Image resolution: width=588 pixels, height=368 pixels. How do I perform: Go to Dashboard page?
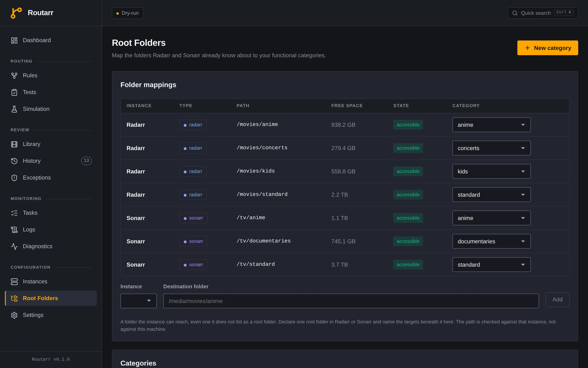51,40
